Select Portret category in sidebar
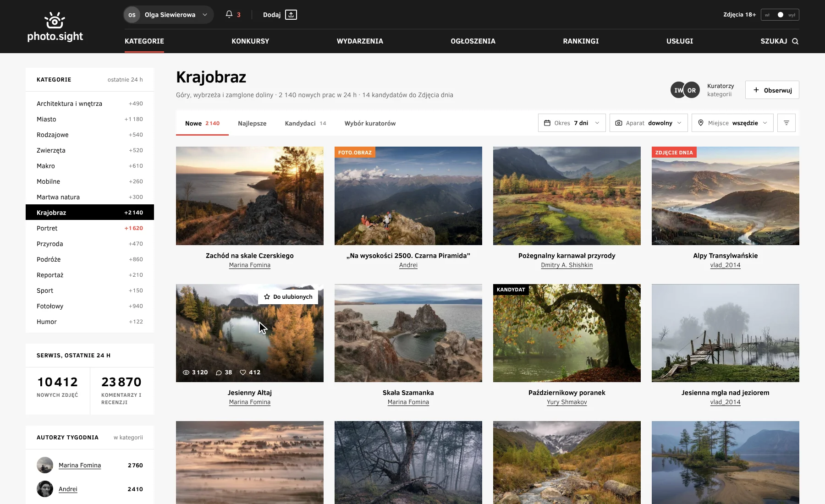825x504 pixels. pos(90,228)
